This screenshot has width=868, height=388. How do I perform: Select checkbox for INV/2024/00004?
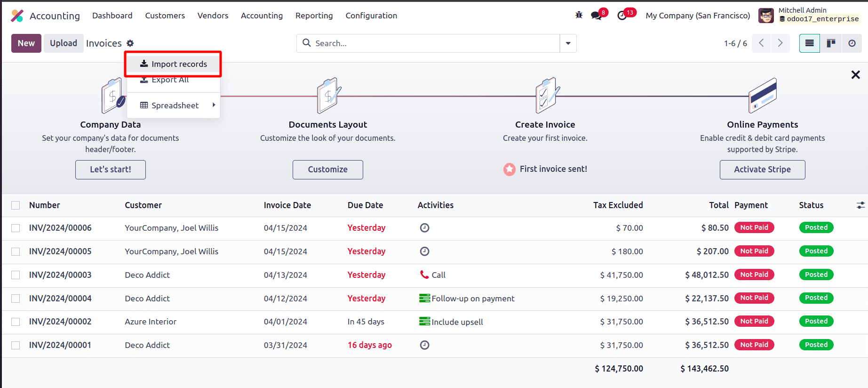point(16,299)
